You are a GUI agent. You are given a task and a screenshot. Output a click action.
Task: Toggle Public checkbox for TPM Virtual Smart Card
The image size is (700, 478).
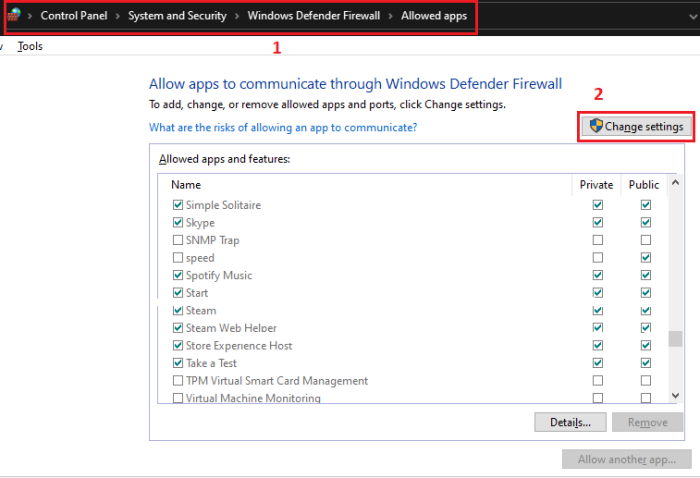[x=646, y=381]
